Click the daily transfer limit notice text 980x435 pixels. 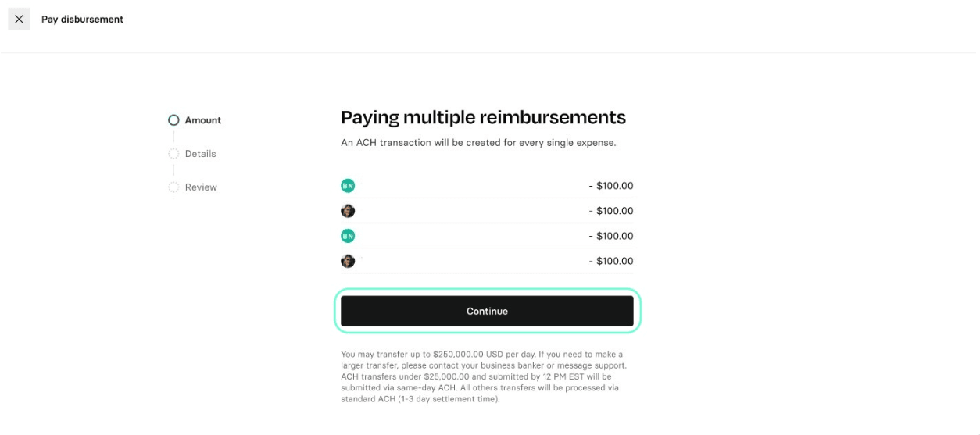click(x=483, y=376)
